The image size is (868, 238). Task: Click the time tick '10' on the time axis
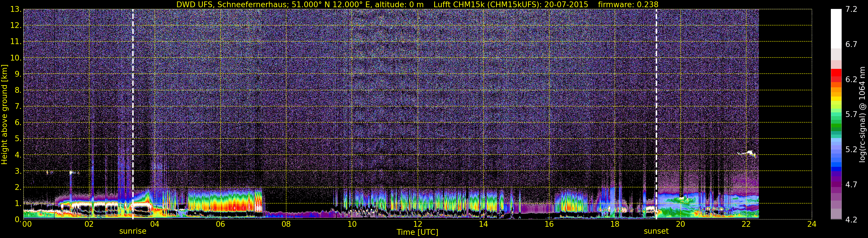pos(352,224)
